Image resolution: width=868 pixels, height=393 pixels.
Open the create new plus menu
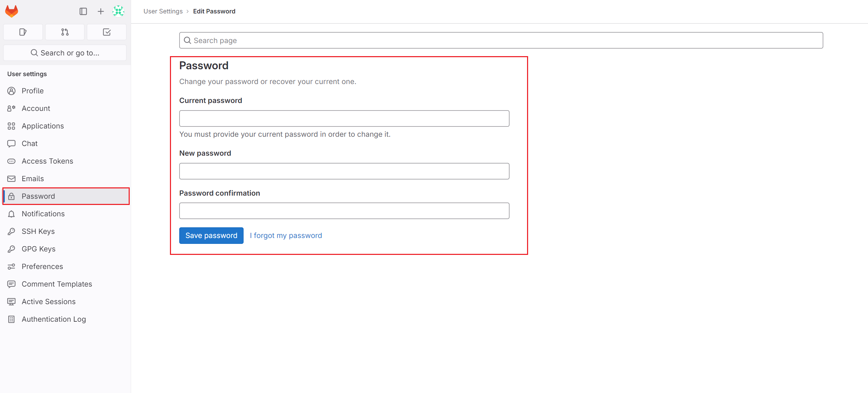pyautogui.click(x=100, y=11)
